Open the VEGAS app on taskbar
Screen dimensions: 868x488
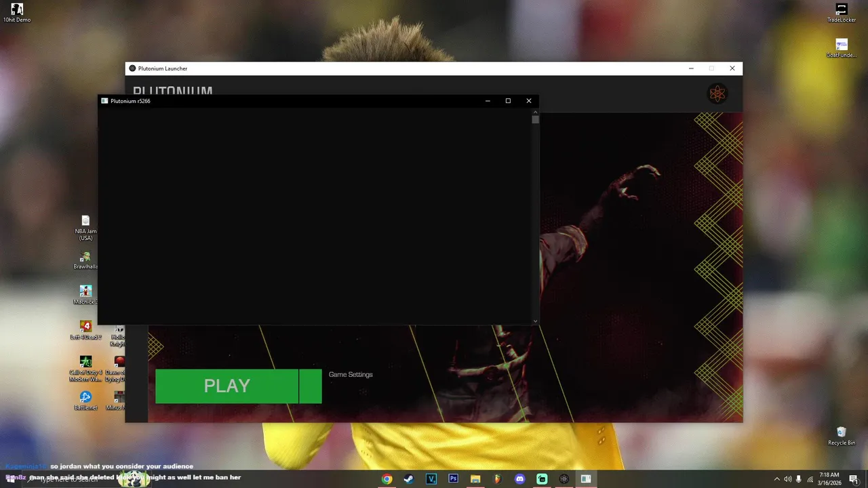click(431, 479)
